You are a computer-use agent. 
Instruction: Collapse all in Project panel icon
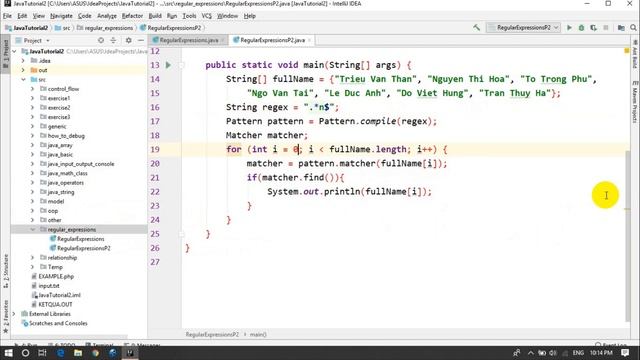pyautogui.click(x=113, y=40)
